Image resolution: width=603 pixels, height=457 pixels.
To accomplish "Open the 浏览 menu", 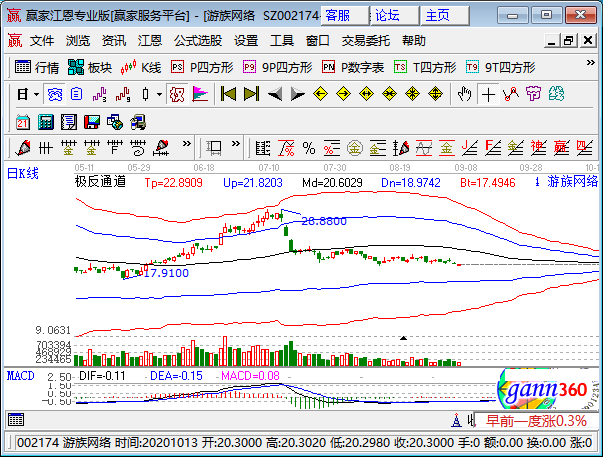I will [x=78, y=40].
